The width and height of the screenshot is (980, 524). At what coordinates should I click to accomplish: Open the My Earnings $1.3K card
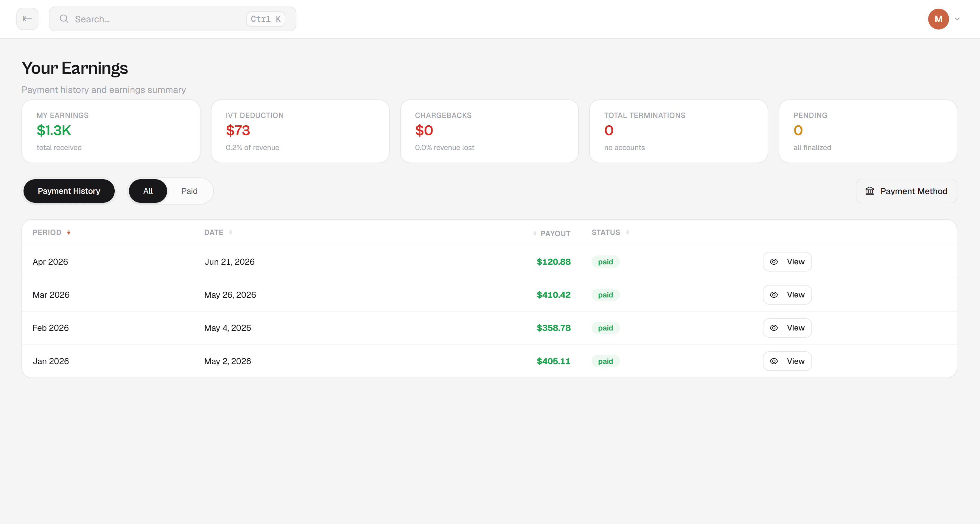coord(111,131)
